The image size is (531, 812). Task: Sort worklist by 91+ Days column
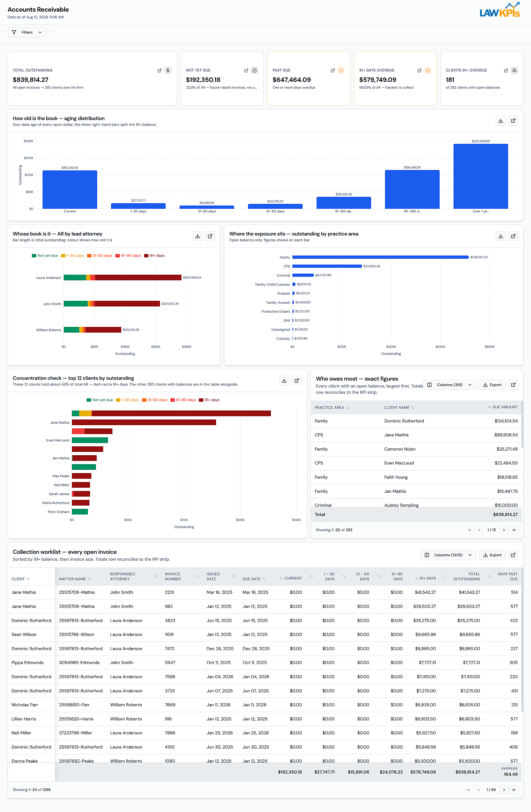[x=425, y=578]
